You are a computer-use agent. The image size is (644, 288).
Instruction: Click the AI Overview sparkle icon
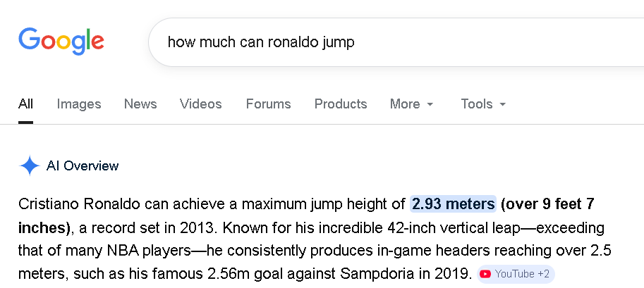click(x=30, y=166)
